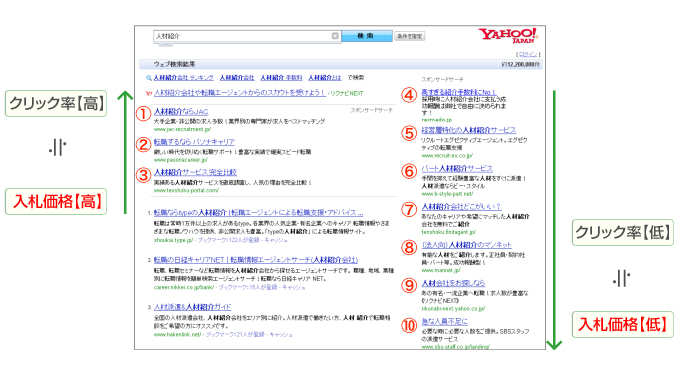Click the magnifier icon beside related searches

coord(149,78)
